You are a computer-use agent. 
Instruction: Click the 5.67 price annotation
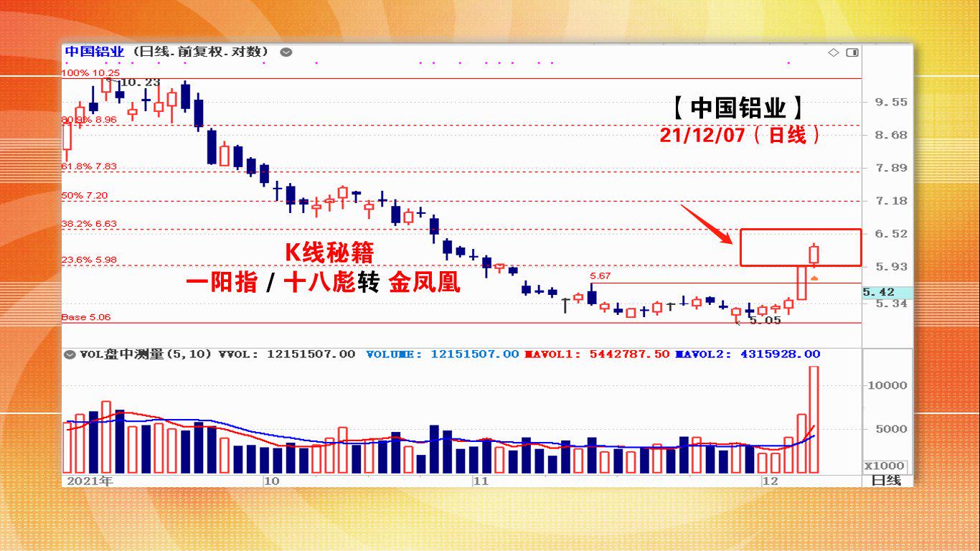600,276
